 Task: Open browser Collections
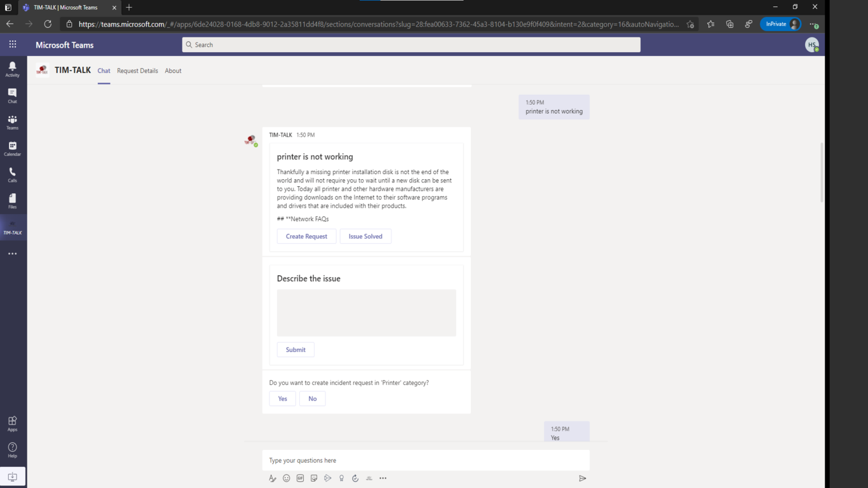pos(729,24)
